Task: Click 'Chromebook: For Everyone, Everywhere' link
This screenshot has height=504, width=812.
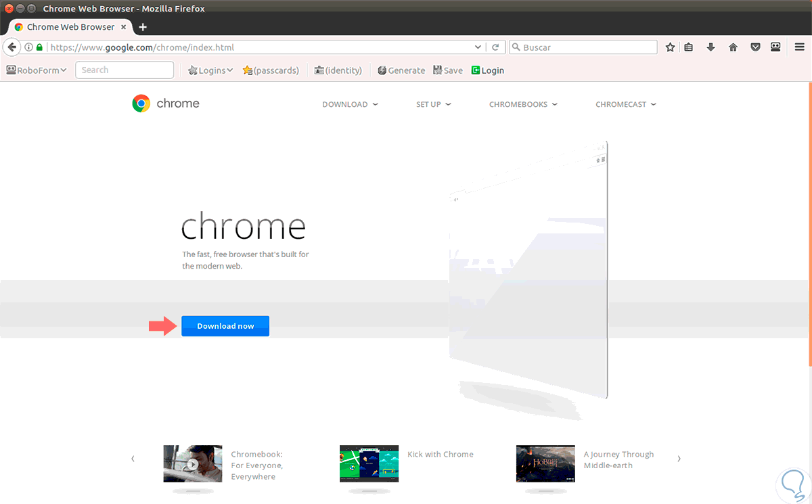Action: pyautogui.click(x=257, y=465)
